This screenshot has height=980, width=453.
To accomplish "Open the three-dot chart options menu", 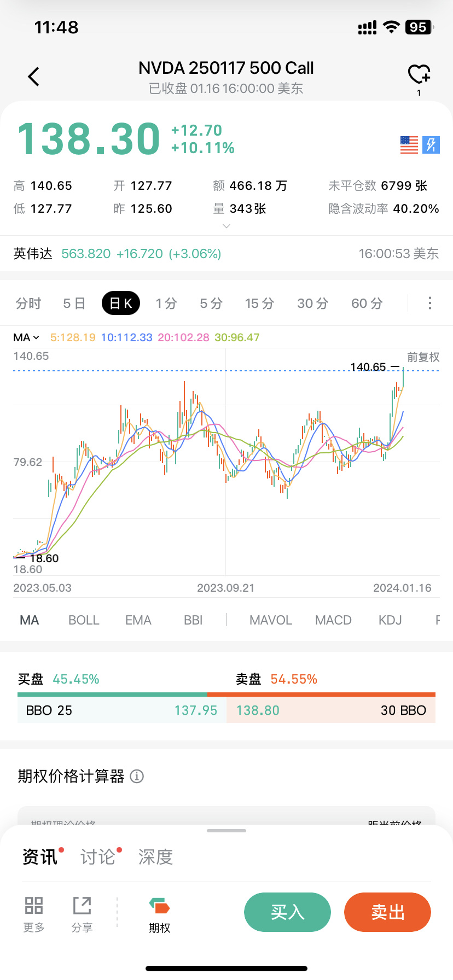I will pyautogui.click(x=430, y=303).
